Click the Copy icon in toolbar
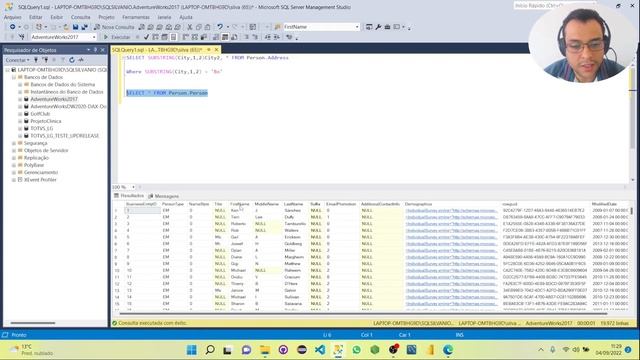Screen dimensions: 640x360 click(198, 27)
